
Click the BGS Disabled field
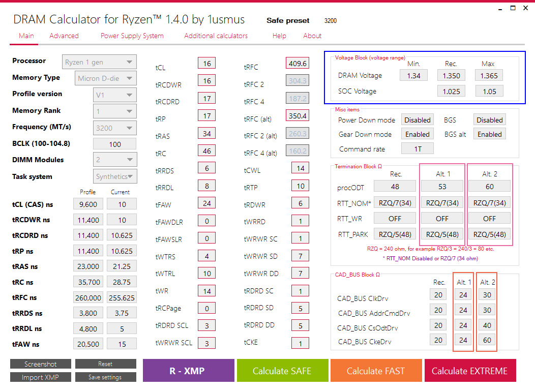[x=490, y=120]
